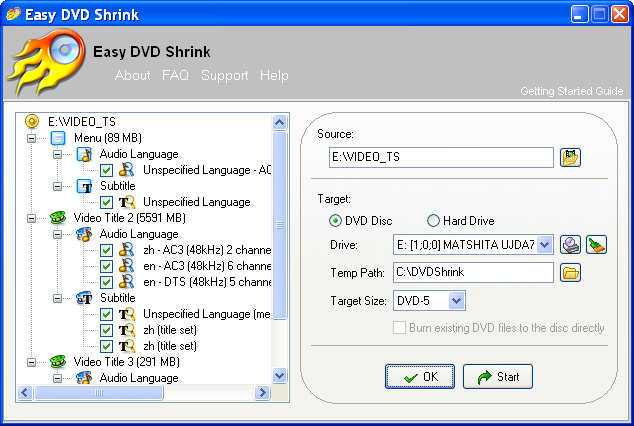Click the tree's horizontal scrollbar thumb
The width and height of the screenshot is (634, 426).
point(99,392)
